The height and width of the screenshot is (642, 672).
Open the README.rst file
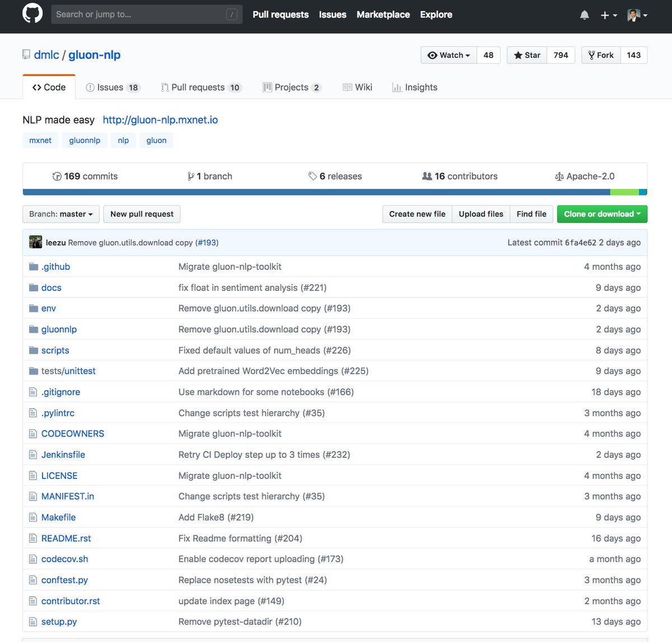click(66, 538)
